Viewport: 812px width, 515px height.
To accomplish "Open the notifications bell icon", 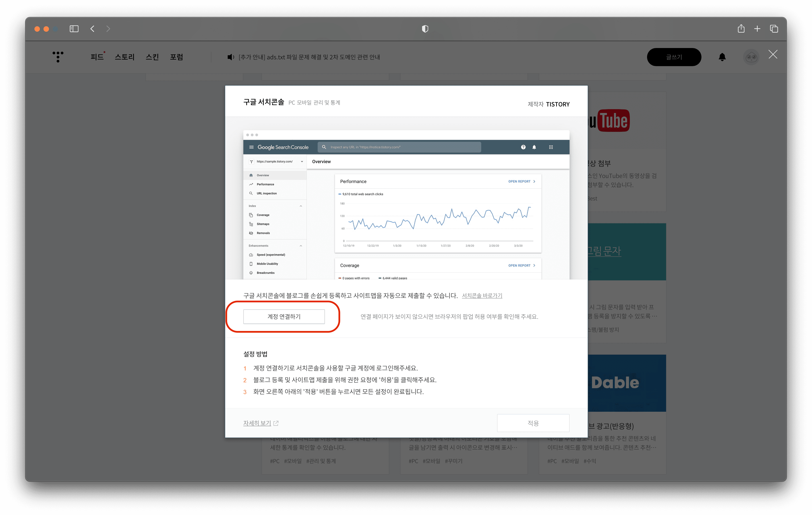I will tap(722, 57).
